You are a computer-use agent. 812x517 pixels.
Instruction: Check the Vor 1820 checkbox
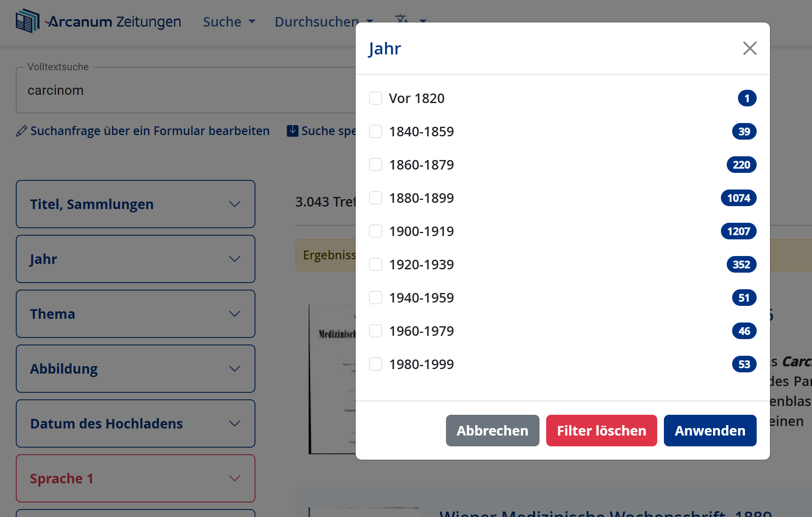(376, 98)
